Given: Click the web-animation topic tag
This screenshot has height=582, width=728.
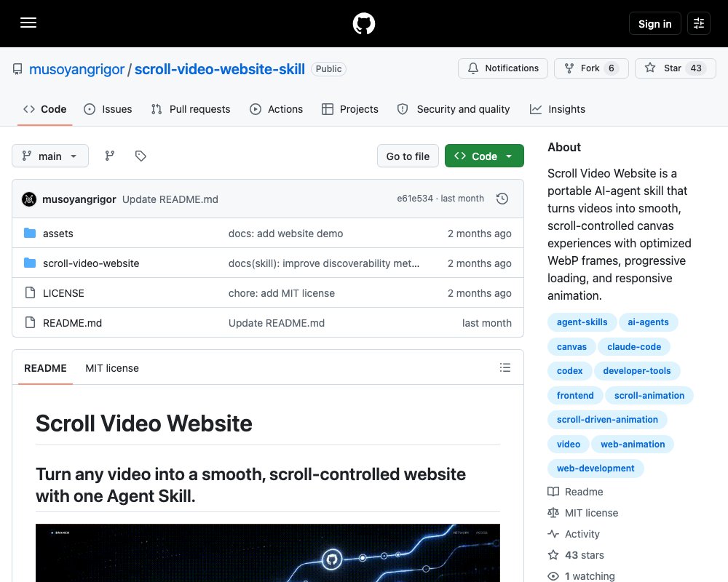Looking at the screenshot, I should click(x=633, y=445).
